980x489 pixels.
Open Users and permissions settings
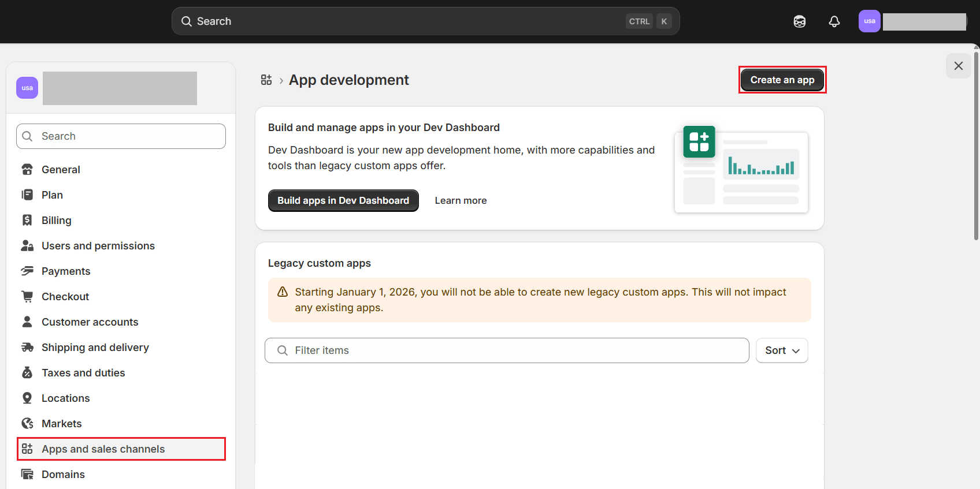pyautogui.click(x=98, y=245)
